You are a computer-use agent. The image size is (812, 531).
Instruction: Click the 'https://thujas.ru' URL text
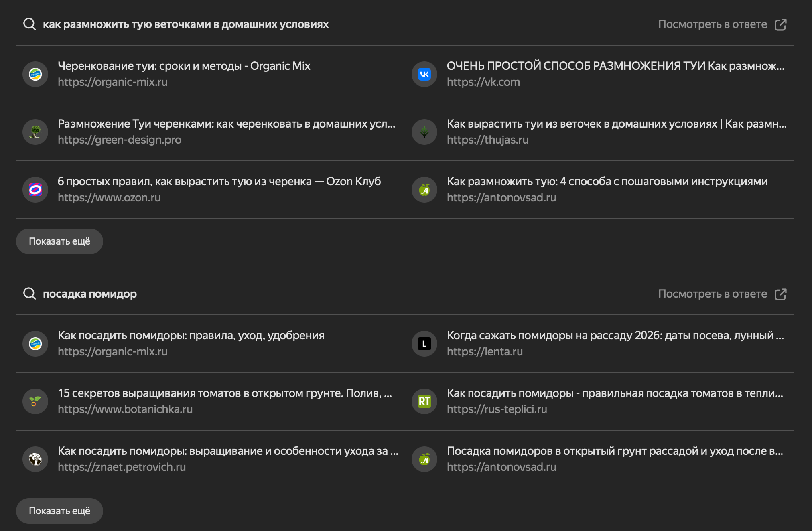[x=488, y=140]
